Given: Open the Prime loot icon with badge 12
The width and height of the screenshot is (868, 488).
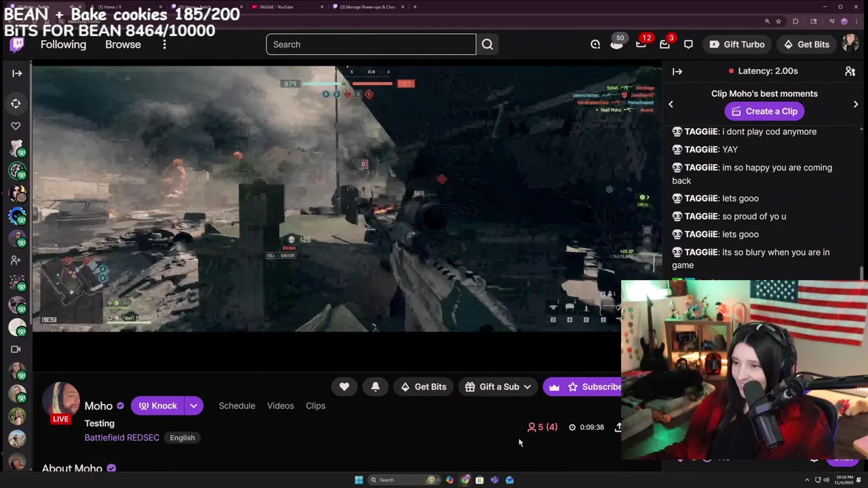Looking at the screenshot, I should click(641, 44).
